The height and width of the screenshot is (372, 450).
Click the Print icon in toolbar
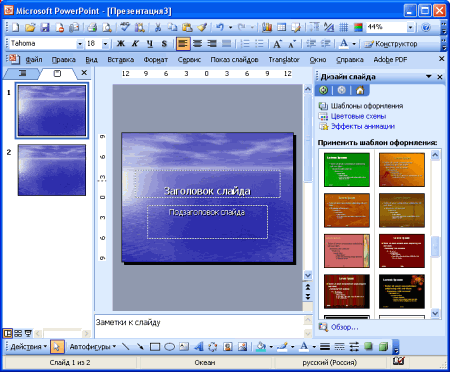pyautogui.click(x=92, y=27)
